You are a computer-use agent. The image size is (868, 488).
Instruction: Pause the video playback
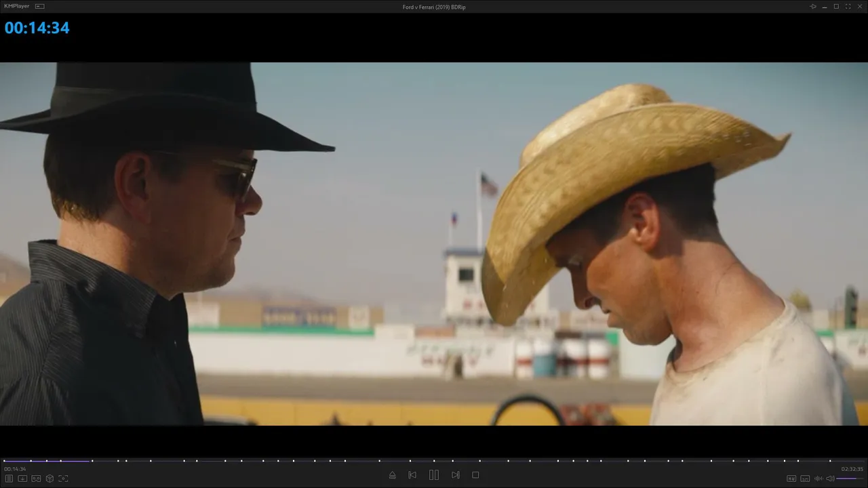(x=434, y=475)
